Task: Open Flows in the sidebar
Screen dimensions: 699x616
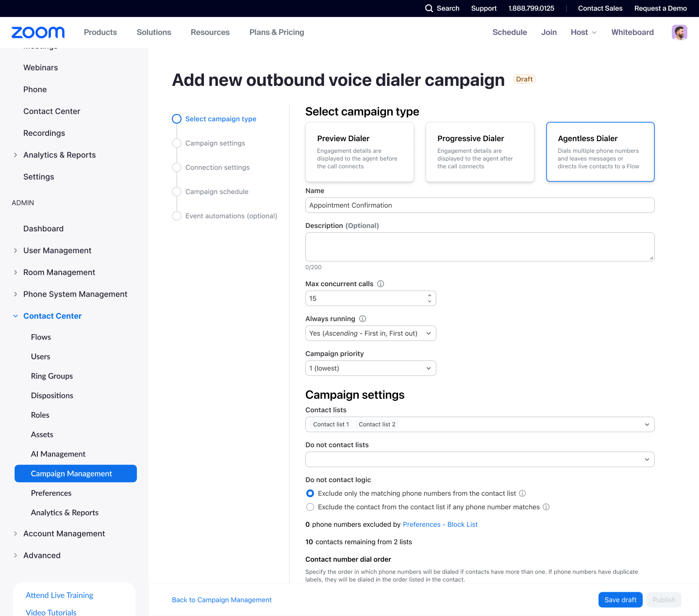Action: [x=41, y=337]
